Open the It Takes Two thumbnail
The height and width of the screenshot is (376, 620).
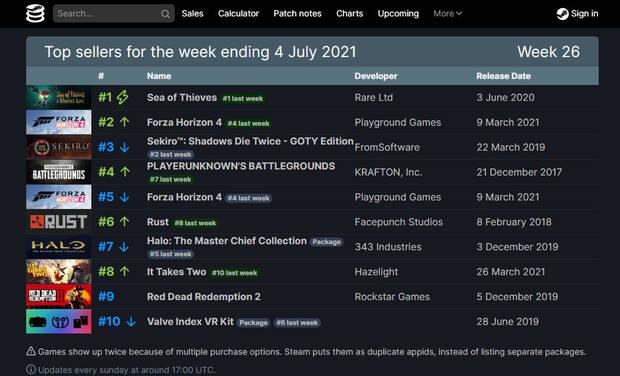click(x=59, y=272)
